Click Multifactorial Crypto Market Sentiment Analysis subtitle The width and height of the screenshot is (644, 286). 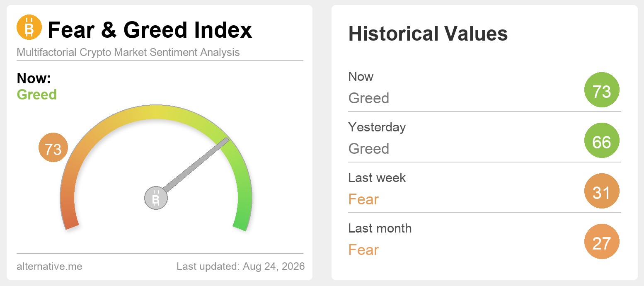click(x=128, y=53)
